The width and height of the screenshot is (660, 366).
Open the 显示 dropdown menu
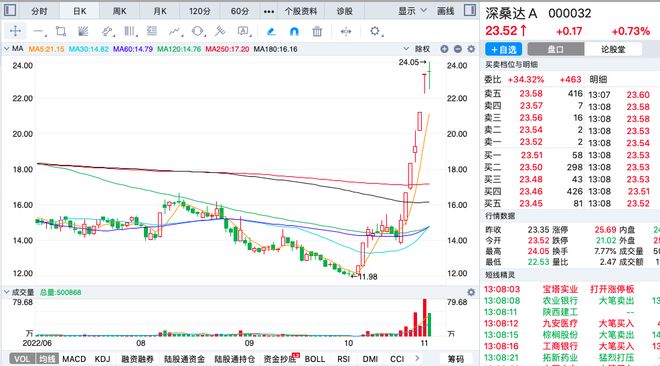pyautogui.click(x=412, y=11)
